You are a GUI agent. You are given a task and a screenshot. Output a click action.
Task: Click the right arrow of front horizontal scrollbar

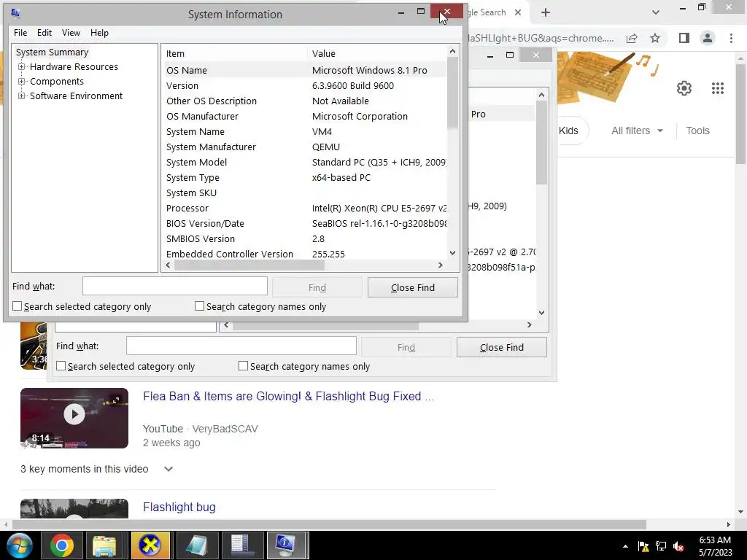440,265
